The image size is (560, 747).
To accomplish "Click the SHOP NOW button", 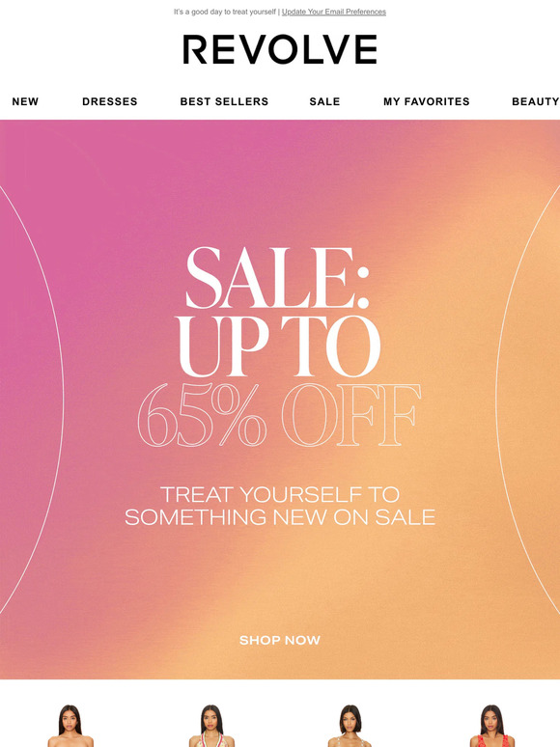I will point(280,640).
